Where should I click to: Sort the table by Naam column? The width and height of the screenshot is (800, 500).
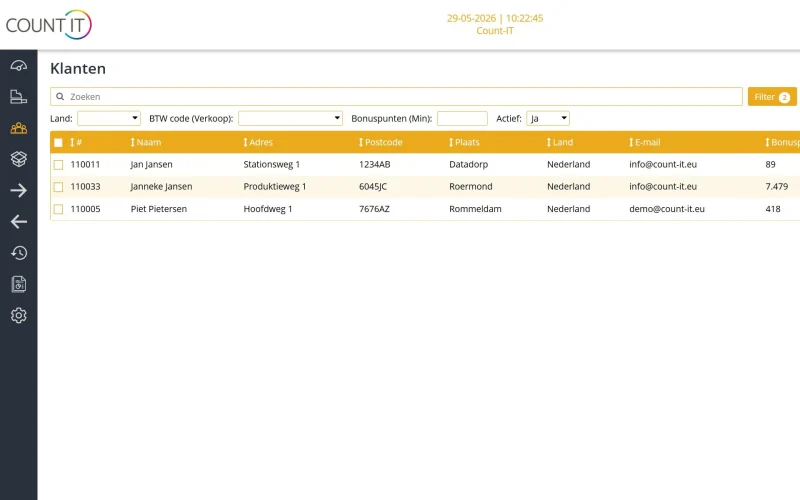[x=145, y=142]
